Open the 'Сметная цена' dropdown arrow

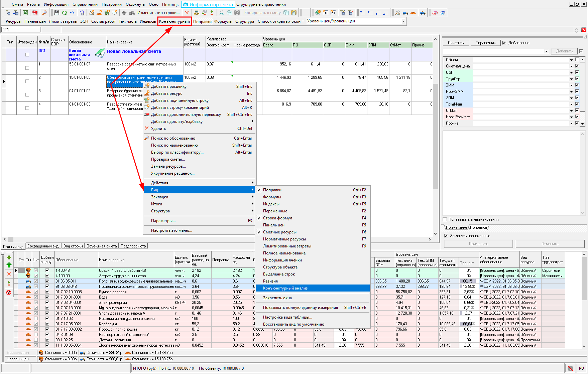tap(571, 66)
